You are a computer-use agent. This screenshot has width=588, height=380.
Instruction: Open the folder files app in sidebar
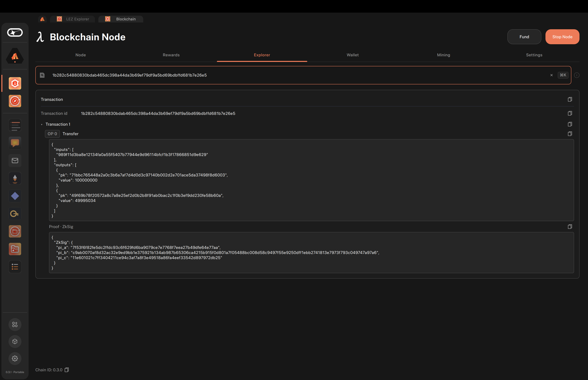(15, 249)
